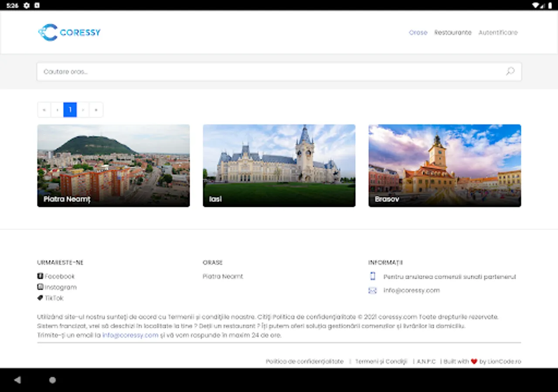The image size is (558, 392).
Task: Tap the Wi-Fi status icon
Action: pyautogui.click(x=535, y=5)
